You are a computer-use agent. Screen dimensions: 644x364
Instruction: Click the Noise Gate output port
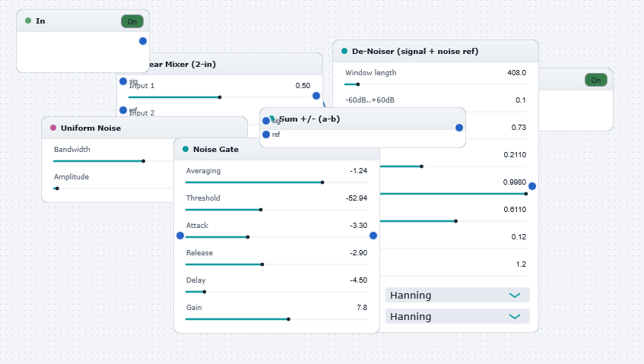373,236
